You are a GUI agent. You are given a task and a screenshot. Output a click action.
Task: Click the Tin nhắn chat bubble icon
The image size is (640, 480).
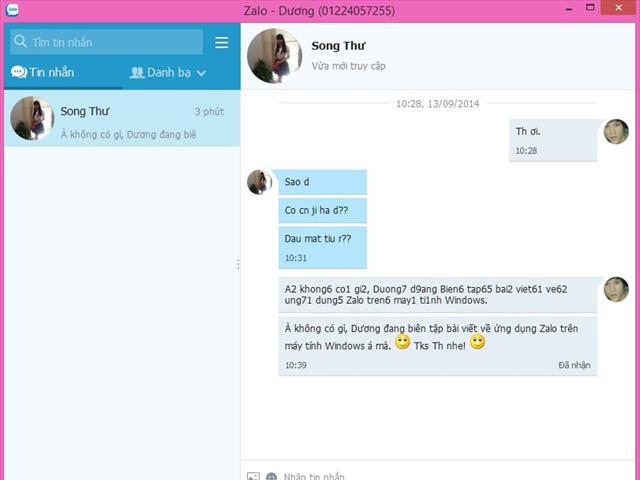(19, 72)
